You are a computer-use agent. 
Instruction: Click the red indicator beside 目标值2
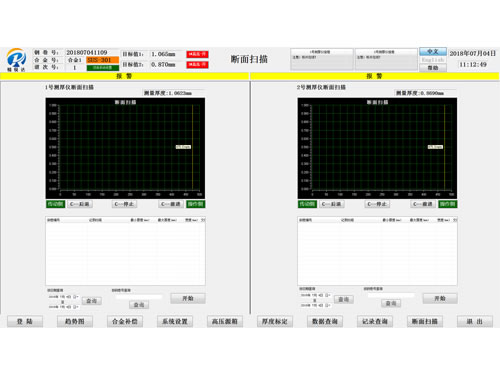point(197,64)
